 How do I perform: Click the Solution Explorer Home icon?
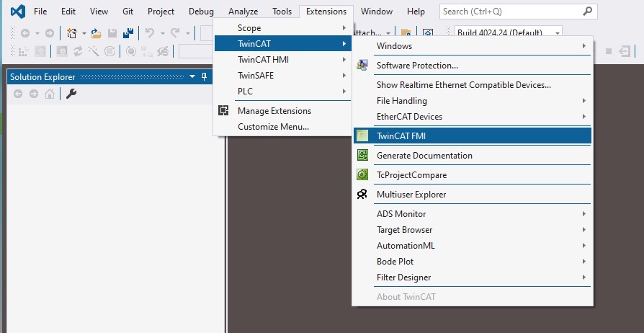coord(50,94)
